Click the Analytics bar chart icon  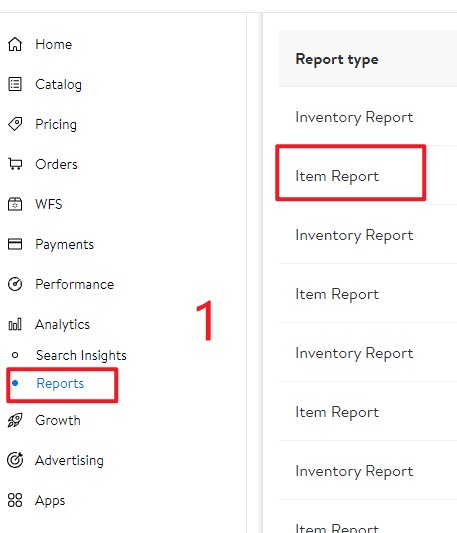(15, 324)
